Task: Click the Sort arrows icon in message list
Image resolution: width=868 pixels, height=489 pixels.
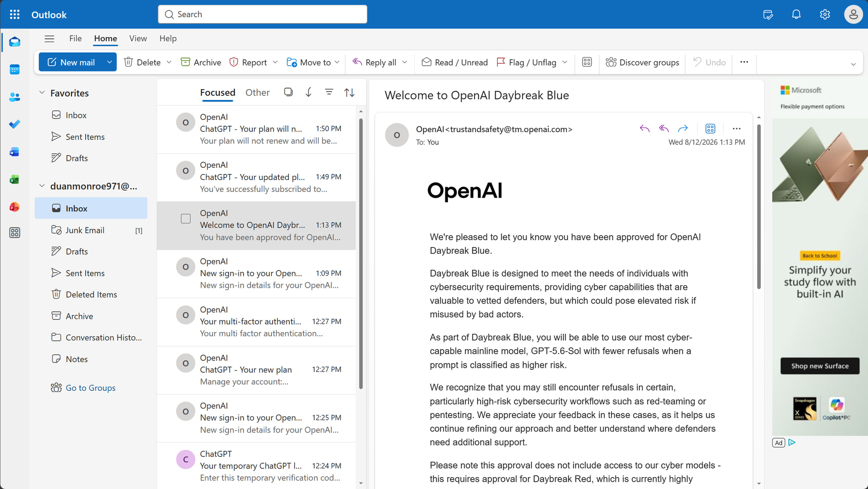Action: point(349,93)
